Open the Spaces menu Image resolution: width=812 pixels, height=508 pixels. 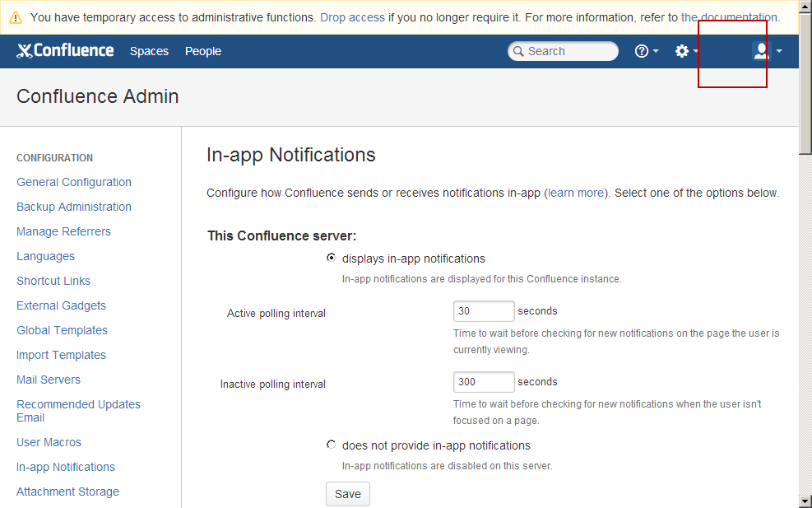(149, 51)
